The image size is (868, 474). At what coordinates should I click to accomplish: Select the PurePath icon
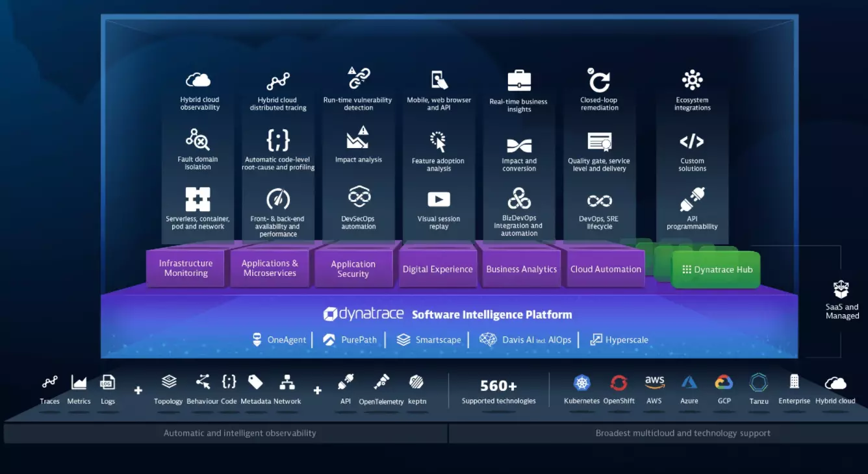coord(329,340)
